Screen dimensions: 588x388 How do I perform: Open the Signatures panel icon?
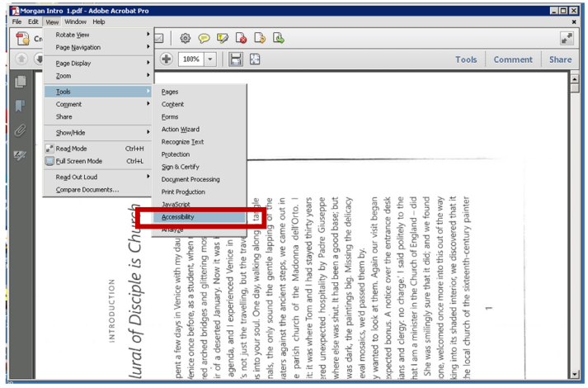point(21,155)
